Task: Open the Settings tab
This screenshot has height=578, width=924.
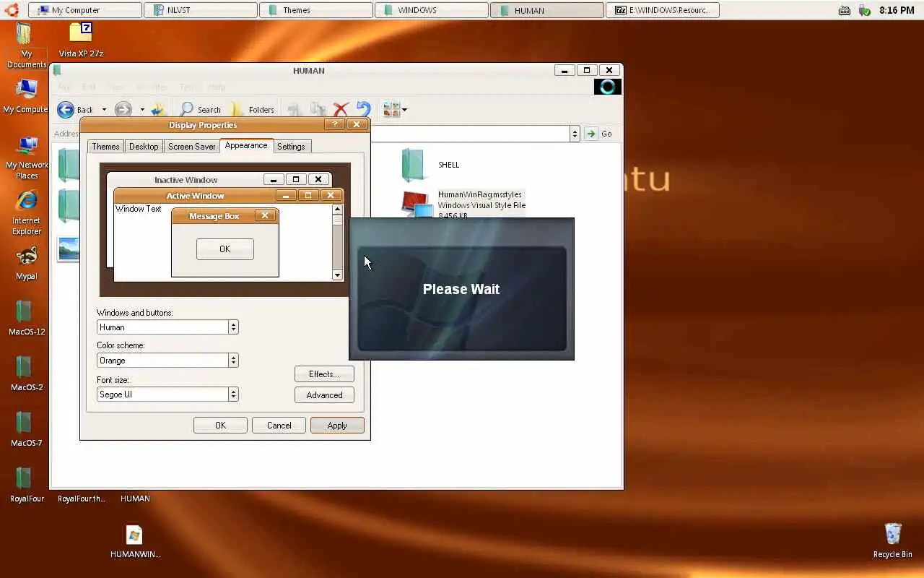Action: click(291, 147)
